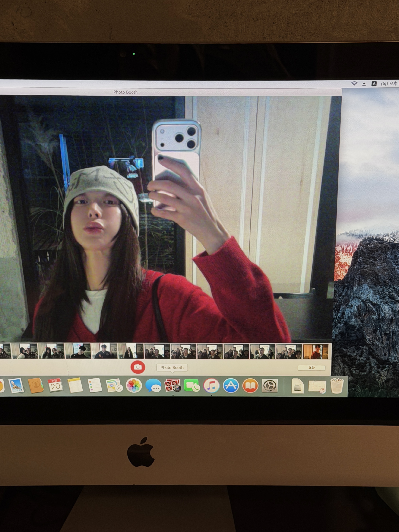Launch iBooks from the dock
The width and height of the screenshot is (399, 532).
250,385
